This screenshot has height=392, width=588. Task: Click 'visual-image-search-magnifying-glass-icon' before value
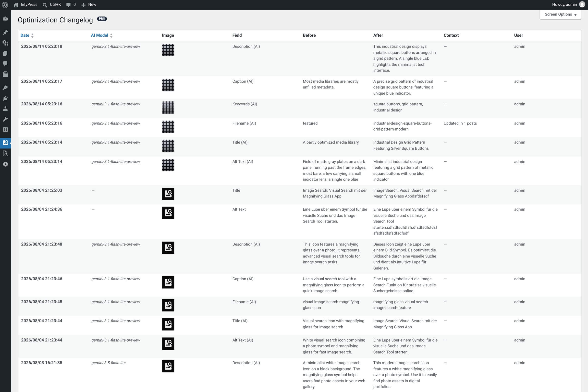click(331, 305)
